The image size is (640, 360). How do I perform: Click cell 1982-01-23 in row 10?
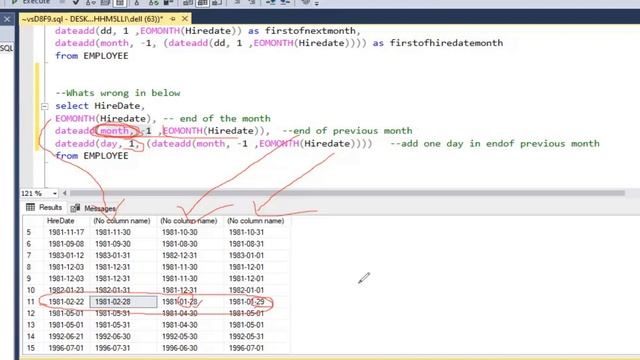point(66,290)
